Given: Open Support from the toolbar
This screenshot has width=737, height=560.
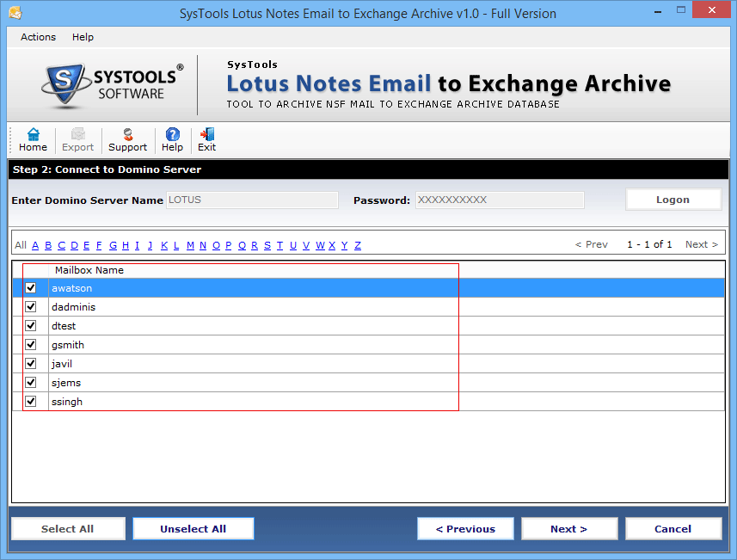Looking at the screenshot, I should [x=127, y=138].
